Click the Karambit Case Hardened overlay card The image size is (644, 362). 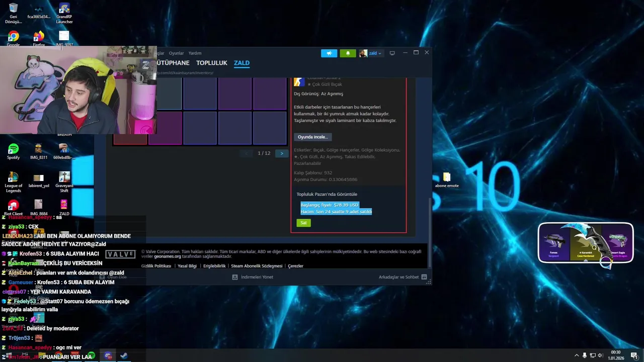point(586,242)
